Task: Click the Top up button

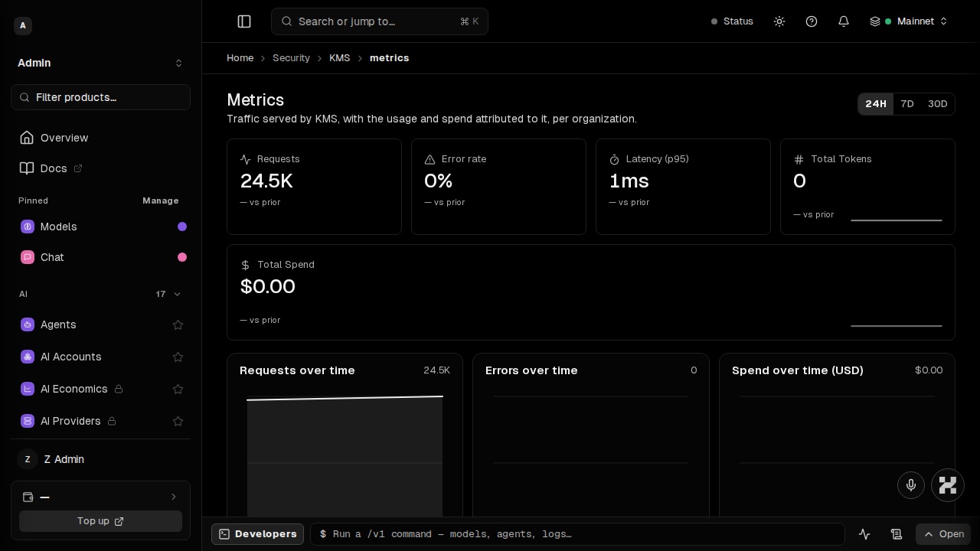Action: click(x=100, y=521)
